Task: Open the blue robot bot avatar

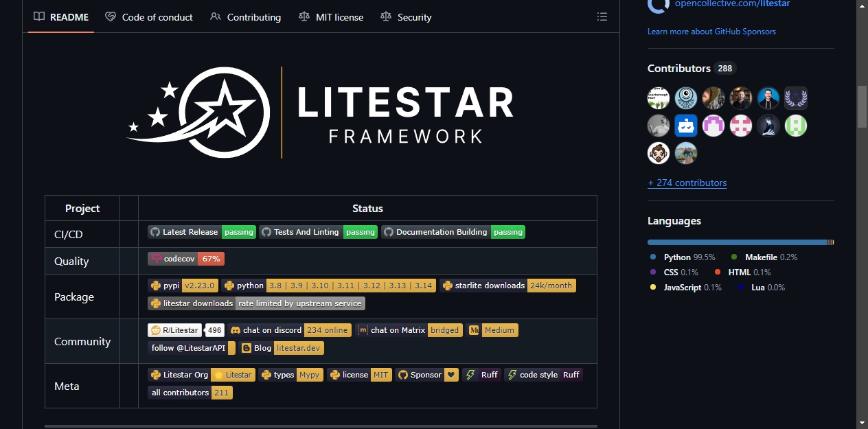Action: (686, 126)
